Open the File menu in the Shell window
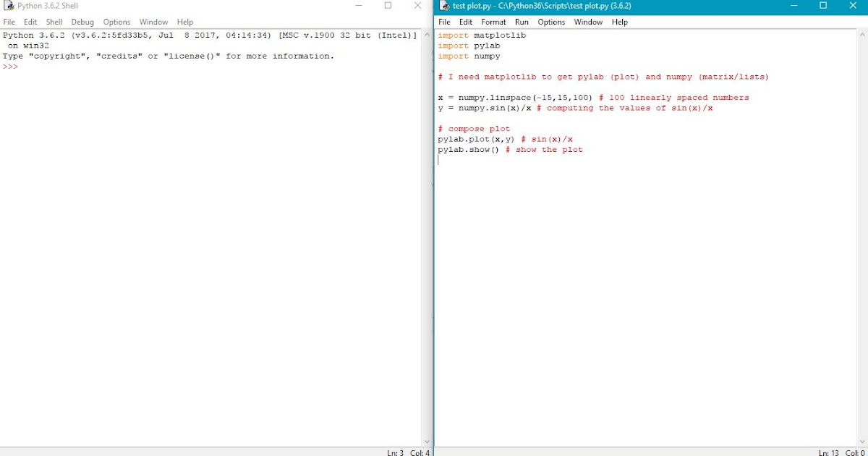 coord(9,22)
